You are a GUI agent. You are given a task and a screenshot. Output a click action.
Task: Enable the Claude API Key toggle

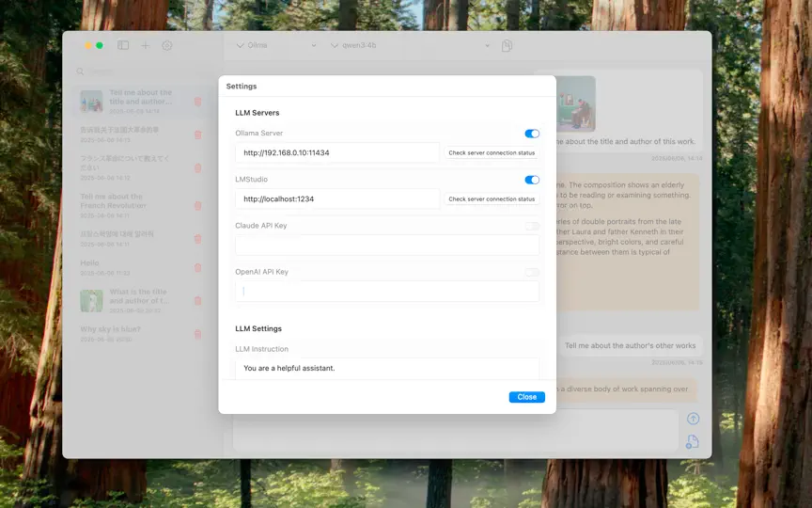532,226
